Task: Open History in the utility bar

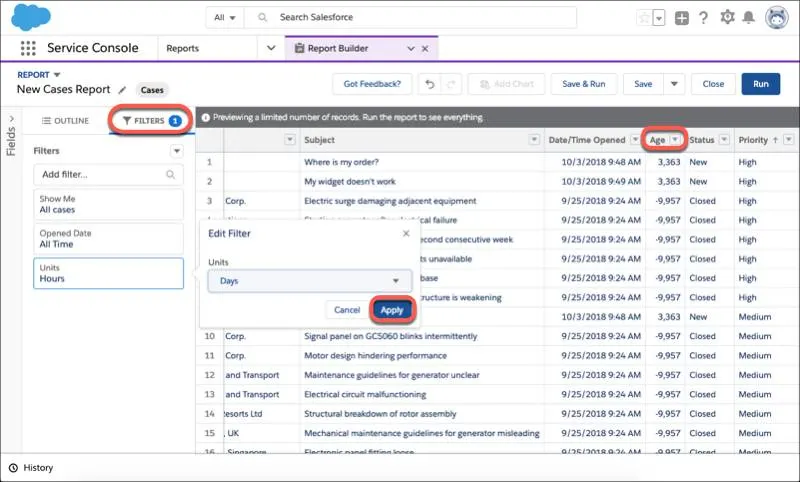Action: tap(32, 468)
